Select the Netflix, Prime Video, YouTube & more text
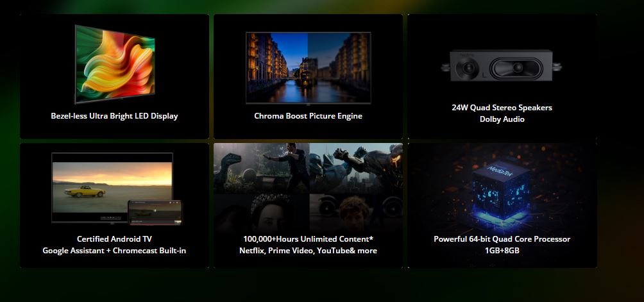This screenshot has width=644, height=302. (x=308, y=251)
